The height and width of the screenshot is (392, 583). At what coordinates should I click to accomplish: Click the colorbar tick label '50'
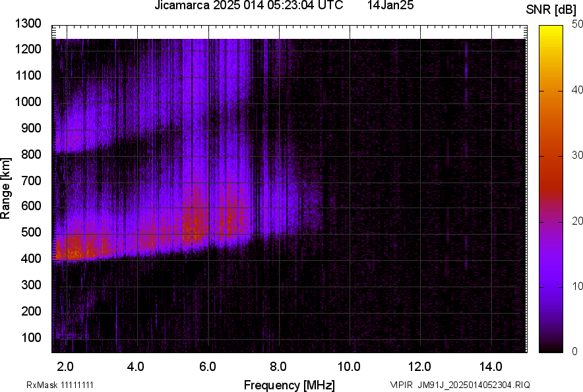(578, 24)
